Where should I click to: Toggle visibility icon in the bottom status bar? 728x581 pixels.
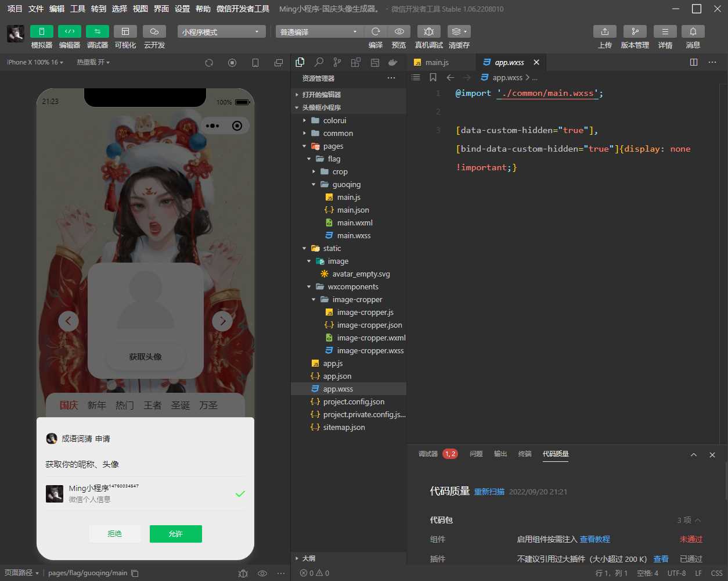tap(262, 573)
